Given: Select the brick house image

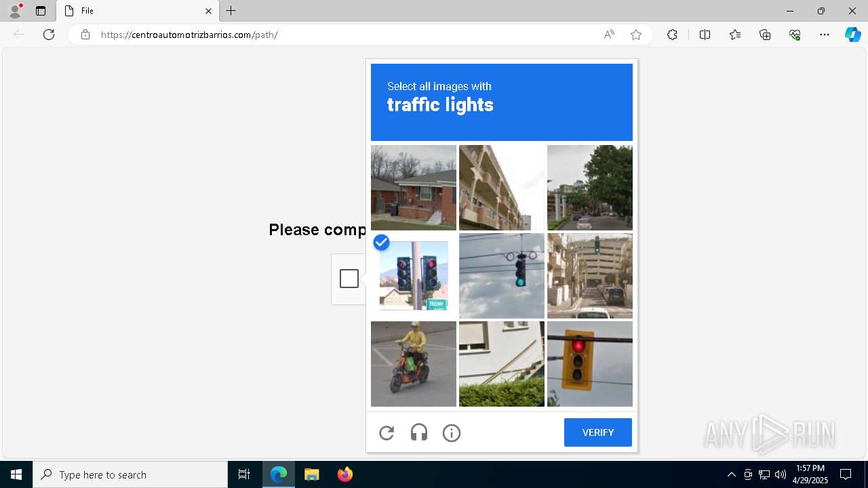Looking at the screenshot, I should click(x=414, y=188).
